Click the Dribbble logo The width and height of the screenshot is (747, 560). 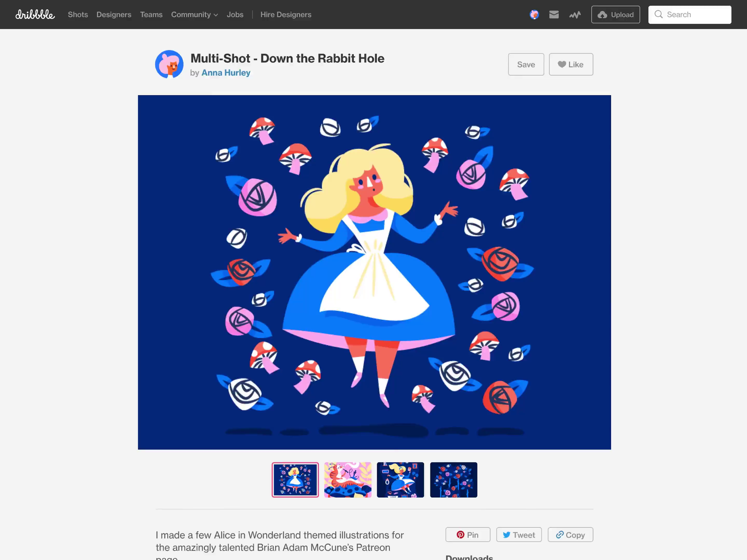point(35,14)
